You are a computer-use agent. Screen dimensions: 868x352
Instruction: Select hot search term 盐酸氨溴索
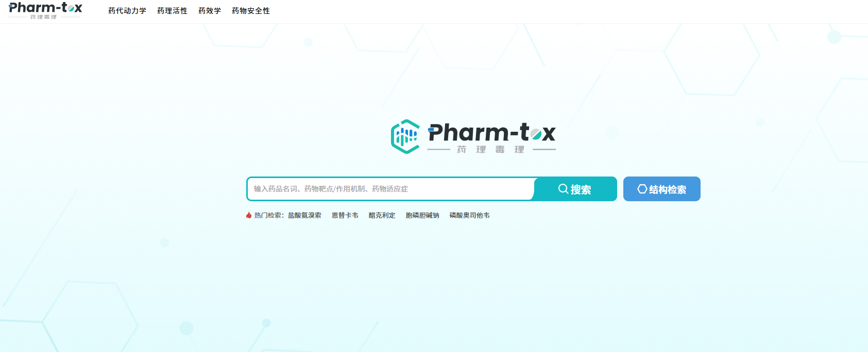click(x=304, y=215)
